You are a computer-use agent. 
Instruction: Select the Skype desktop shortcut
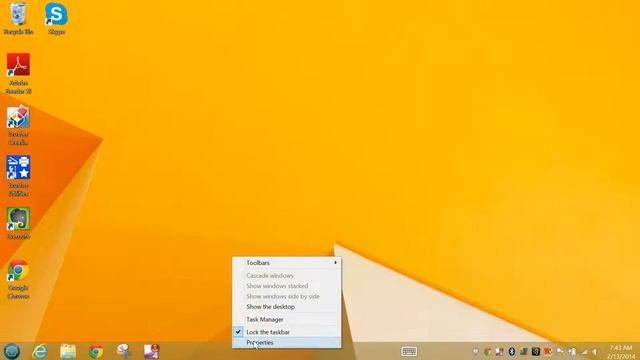pyautogui.click(x=56, y=18)
